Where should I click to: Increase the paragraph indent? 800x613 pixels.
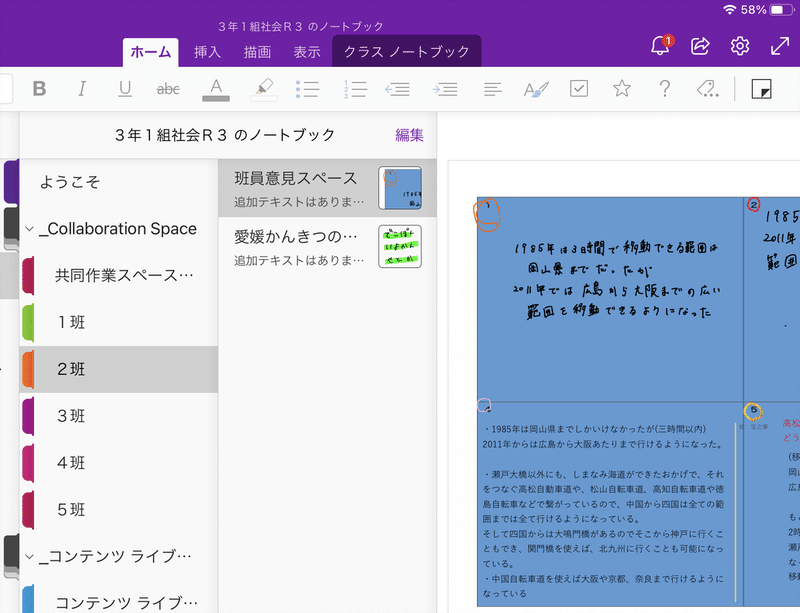445,89
